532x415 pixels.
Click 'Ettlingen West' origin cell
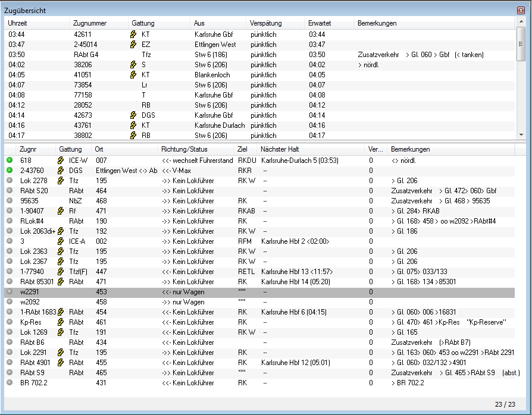tap(215, 45)
